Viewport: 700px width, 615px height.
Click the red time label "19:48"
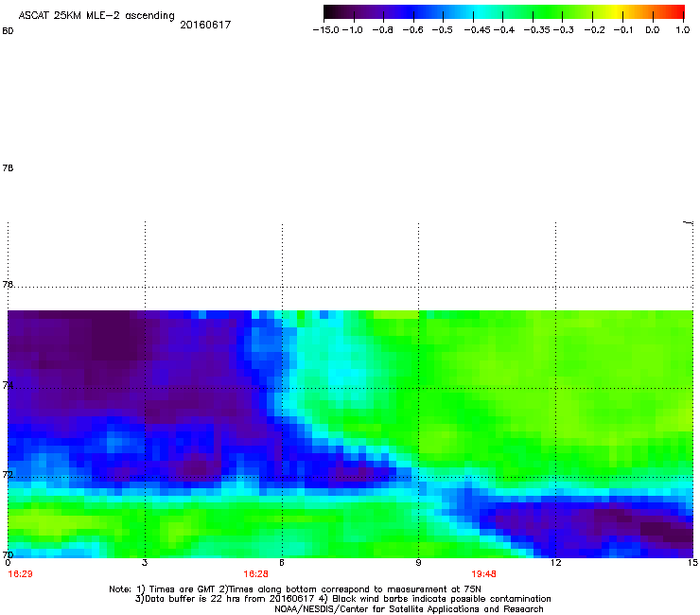[x=483, y=574]
